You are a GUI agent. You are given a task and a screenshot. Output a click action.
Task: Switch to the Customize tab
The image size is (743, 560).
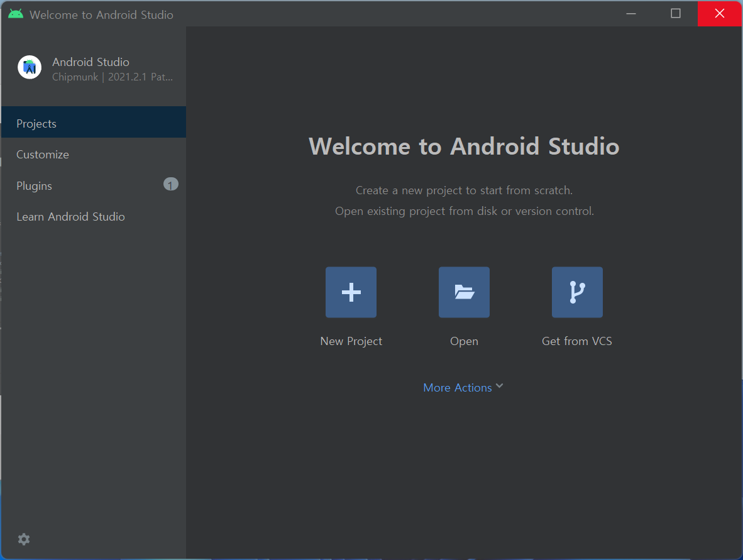[x=94, y=155]
